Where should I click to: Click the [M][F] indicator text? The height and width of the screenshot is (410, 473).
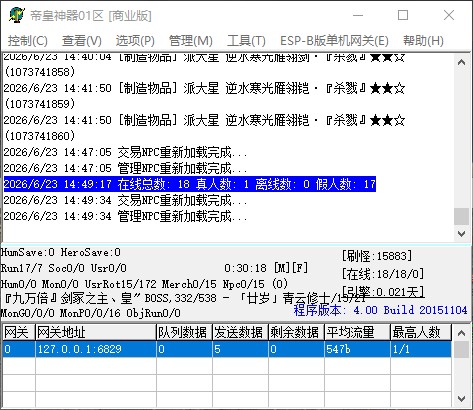(x=291, y=268)
